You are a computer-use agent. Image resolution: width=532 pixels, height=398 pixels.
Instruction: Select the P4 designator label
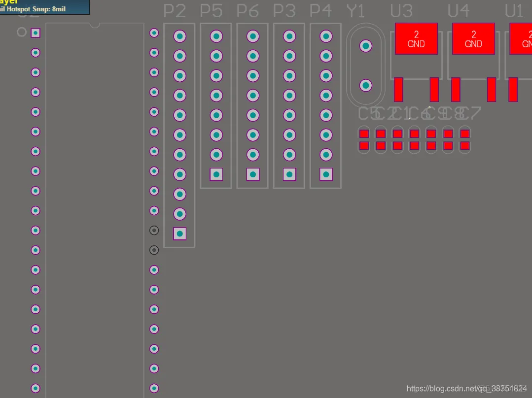pyautogui.click(x=320, y=11)
